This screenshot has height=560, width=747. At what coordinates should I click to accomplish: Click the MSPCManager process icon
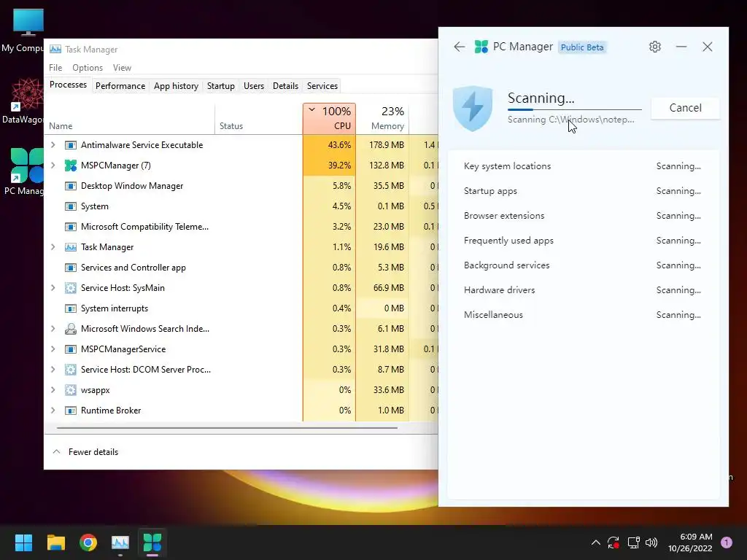[x=71, y=166]
